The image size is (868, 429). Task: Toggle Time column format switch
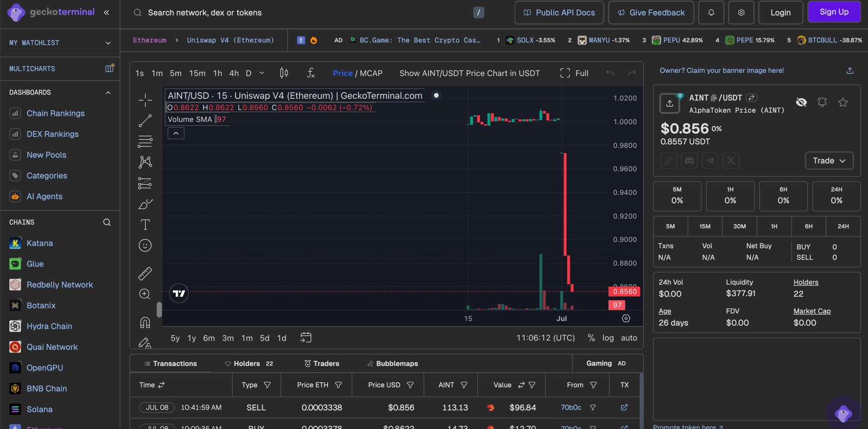(x=161, y=385)
